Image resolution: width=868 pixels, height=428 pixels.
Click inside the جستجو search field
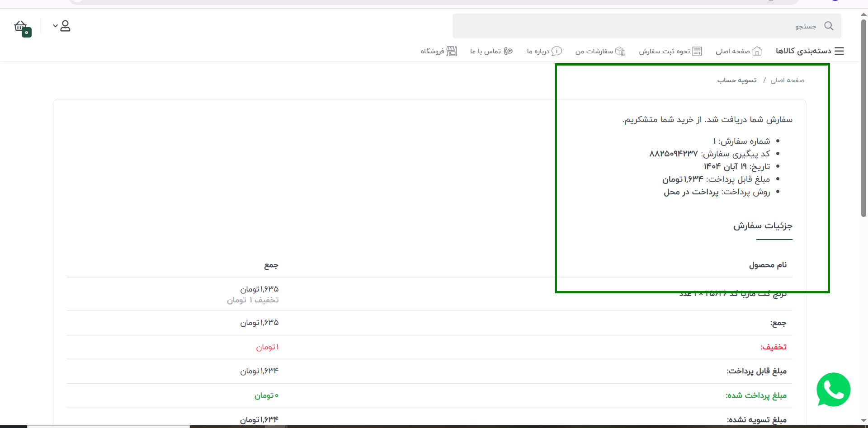pyautogui.click(x=633, y=26)
